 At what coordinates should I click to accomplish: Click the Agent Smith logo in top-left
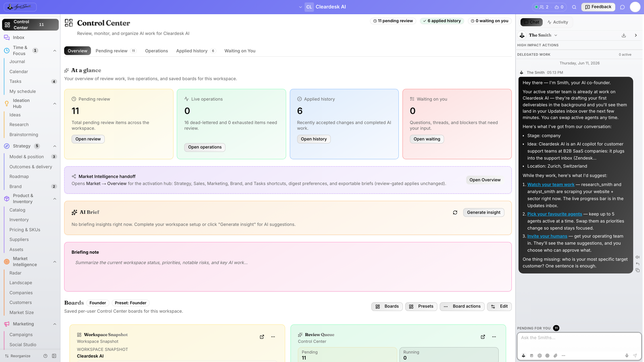(20, 7)
